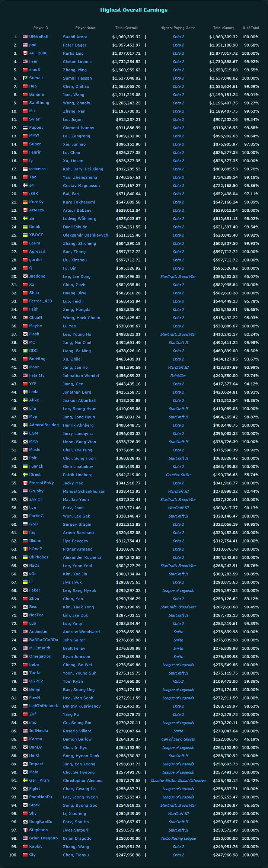Open Call of Duty: Ghosts game link
This screenshot has width=268, height=868.
(x=178, y=739)
